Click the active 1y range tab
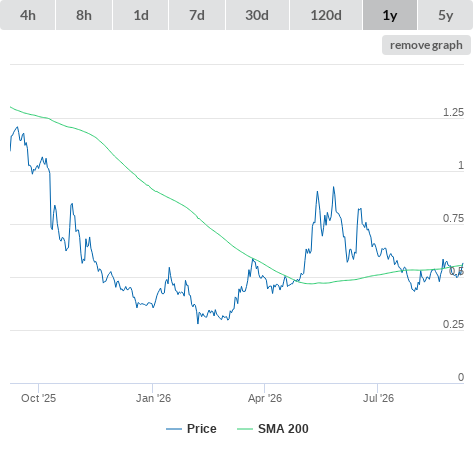The width and height of the screenshot is (474, 455). (390, 15)
